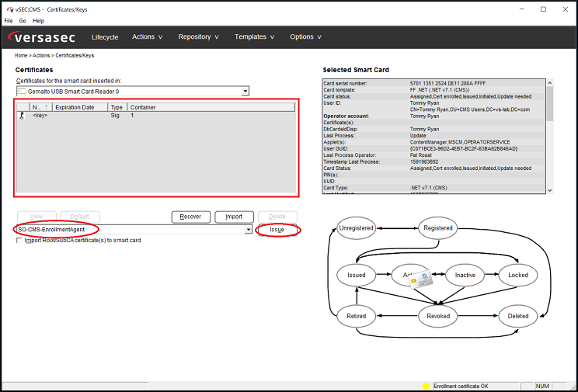The image size is (578, 392).
Task: Expand the SO-CMS-EnrollmentAgent template dropdown
Action: click(x=249, y=230)
